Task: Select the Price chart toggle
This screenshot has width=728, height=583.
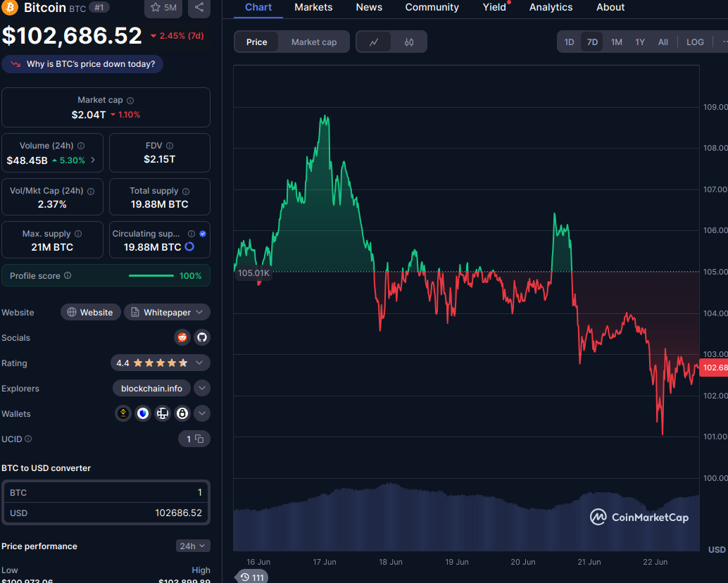Action: 257,42
